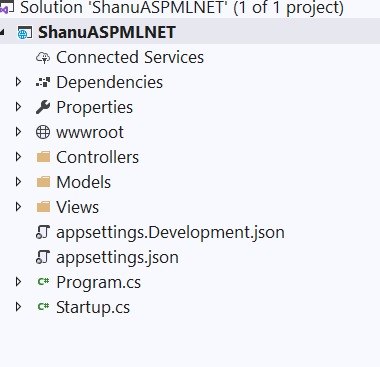
Task: Click the Properties wrench icon
Action: coord(43,107)
